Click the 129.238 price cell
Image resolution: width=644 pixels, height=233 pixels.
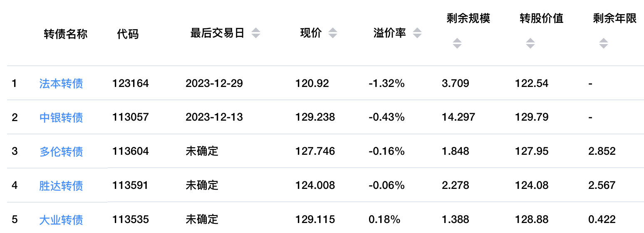click(315, 118)
